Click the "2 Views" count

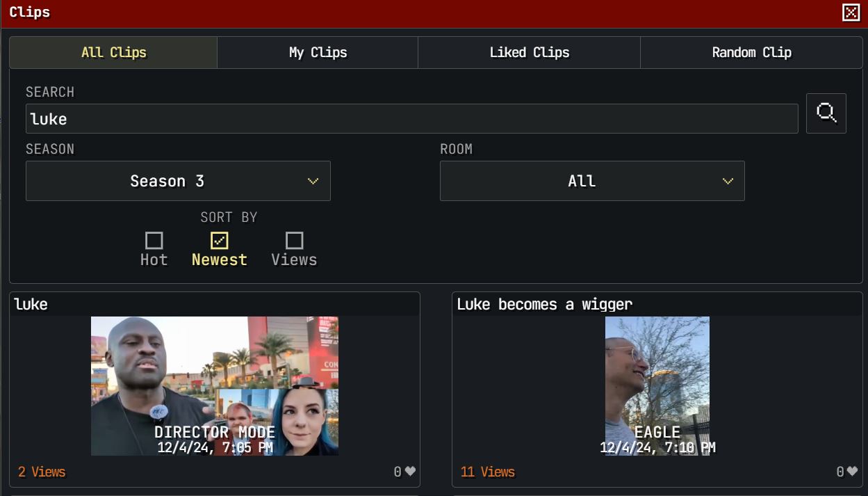[x=42, y=472]
